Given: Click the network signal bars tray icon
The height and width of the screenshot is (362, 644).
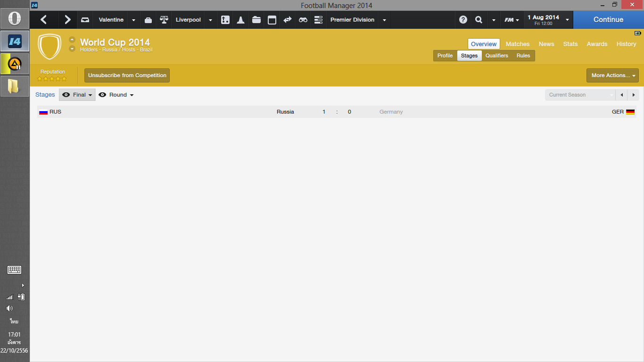Looking at the screenshot, I should click(9, 297).
